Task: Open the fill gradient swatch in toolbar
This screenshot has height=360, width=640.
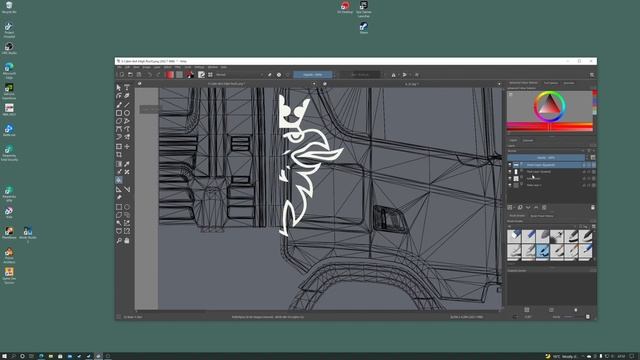Action: pyautogui.click(x=170, y=75)
